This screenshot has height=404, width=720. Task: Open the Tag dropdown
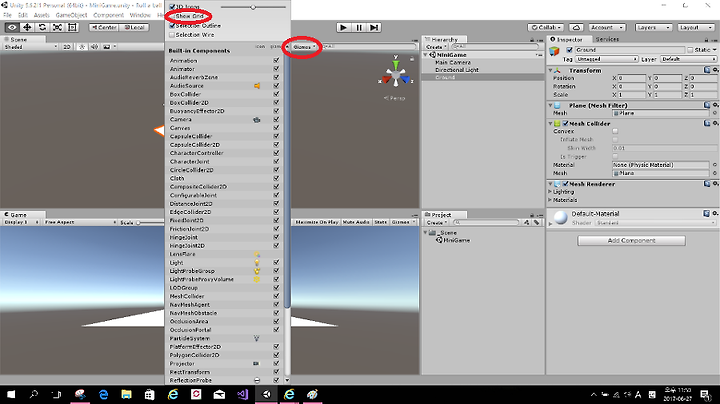click(607, 59)
